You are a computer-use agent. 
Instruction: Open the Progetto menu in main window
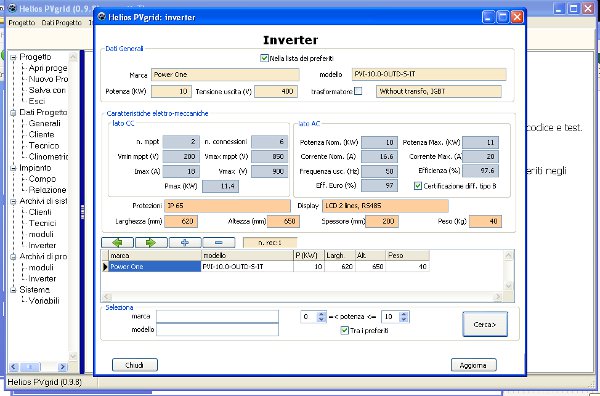(22, 23)
